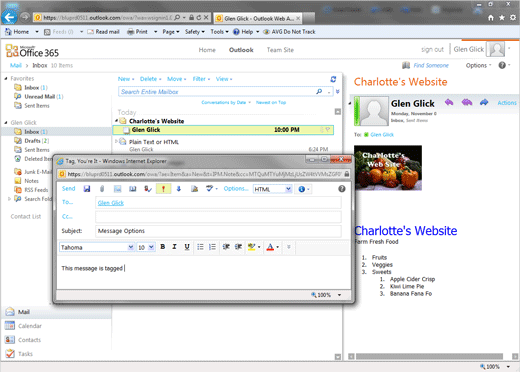Increase the paragraph indent
Viewport: 520px width, 372px height.
click(x=238, y=247)
